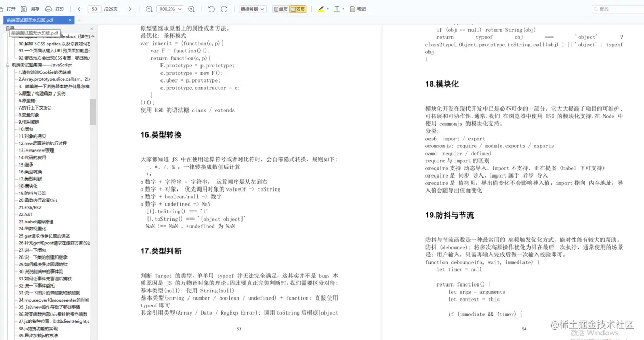Click the 19.防抖与节流 heading on page 54

coord(450,215)
